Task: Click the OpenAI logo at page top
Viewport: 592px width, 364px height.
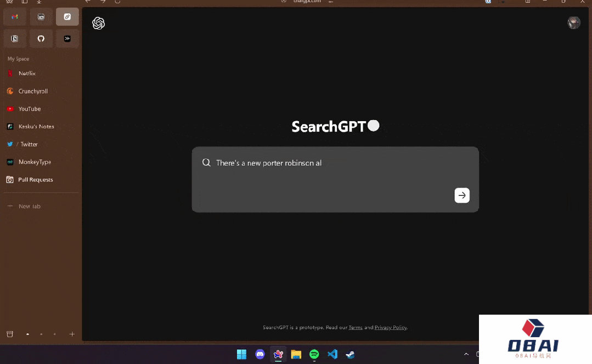Action: click(x=99, y=23)
